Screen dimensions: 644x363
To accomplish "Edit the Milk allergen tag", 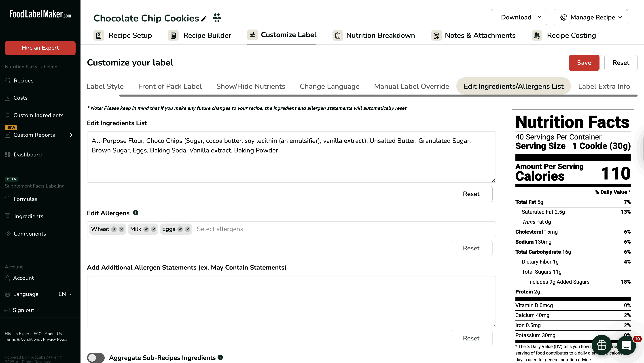I will point(146,229).
